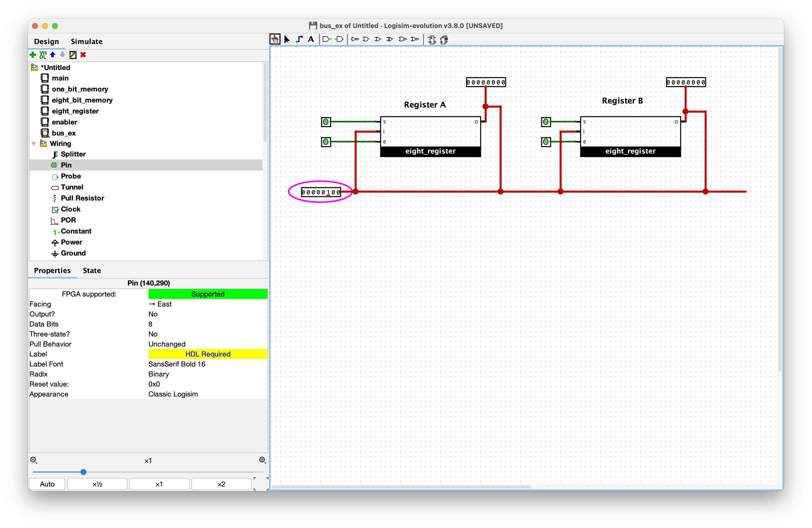This screenshot has height=528, width=812.
Task: Add an input pin from toolbar
Action: [327, 39]
